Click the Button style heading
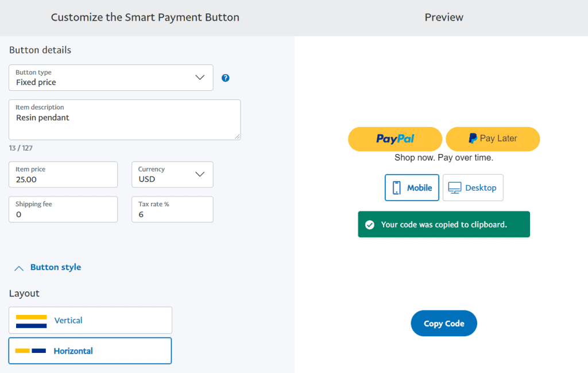This screenshot has width=588, height=373. pos(55,267)
